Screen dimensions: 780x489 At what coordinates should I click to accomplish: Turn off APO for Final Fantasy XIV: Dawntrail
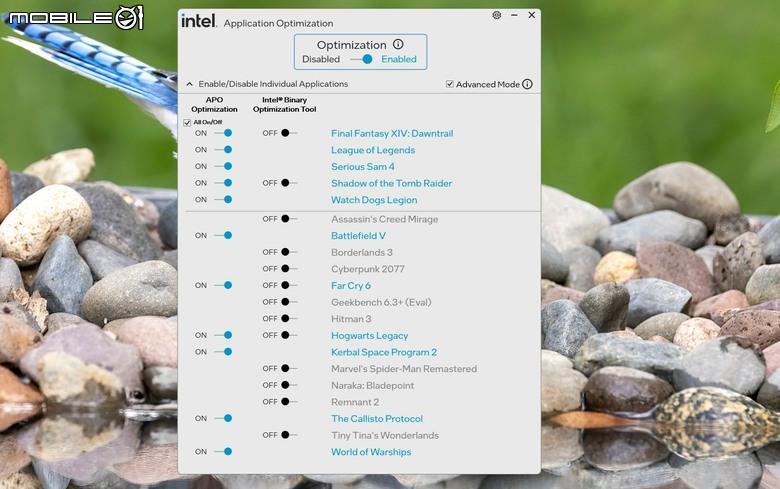tap(223, 133)
